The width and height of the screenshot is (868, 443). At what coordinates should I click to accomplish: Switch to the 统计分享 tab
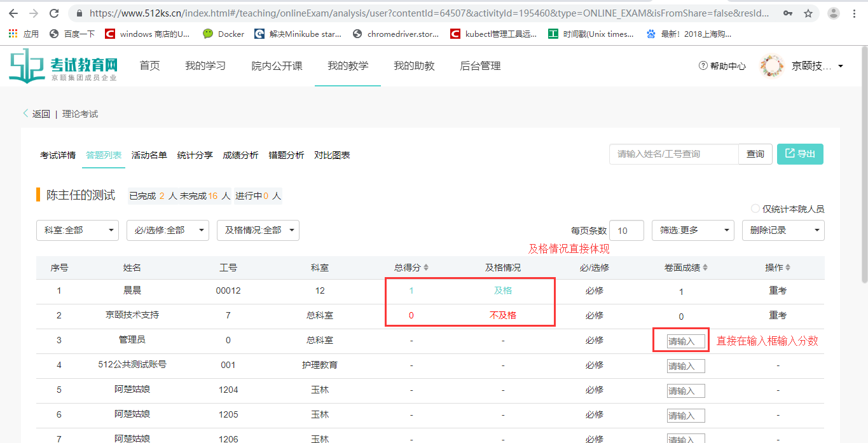[x=195, y=155]
